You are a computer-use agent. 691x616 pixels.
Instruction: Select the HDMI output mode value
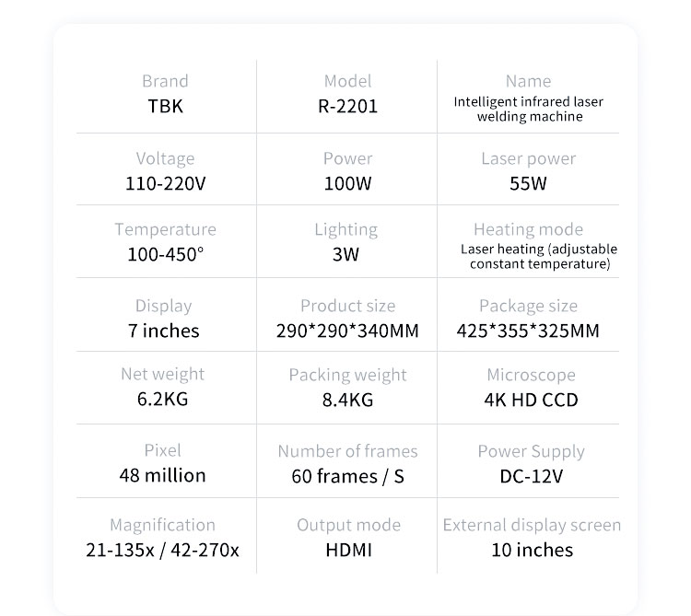click(x=348, y=551)
